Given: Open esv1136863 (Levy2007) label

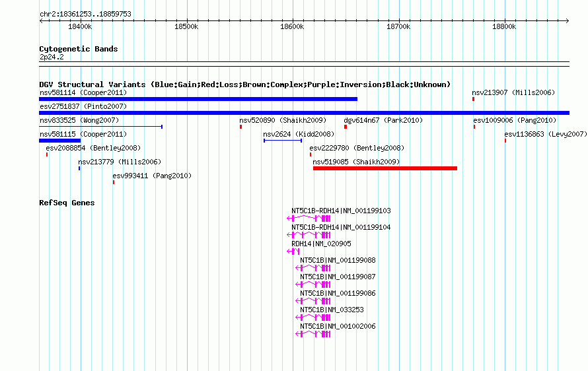Looking at the screenshot, I should tap(546, 134).
